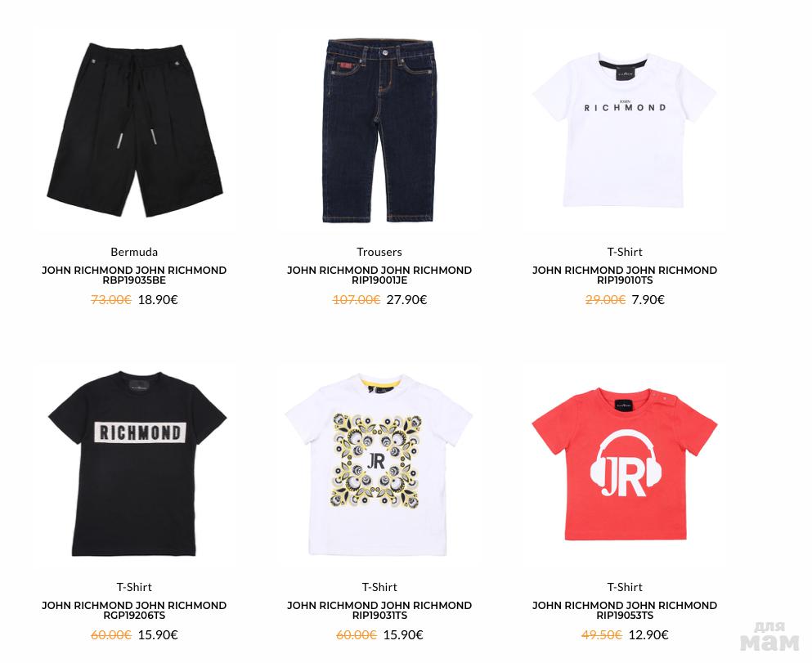Click product title RIP19010TS
Image resolution: width=812 pixels, height=663 pixels.
point(625,276)
